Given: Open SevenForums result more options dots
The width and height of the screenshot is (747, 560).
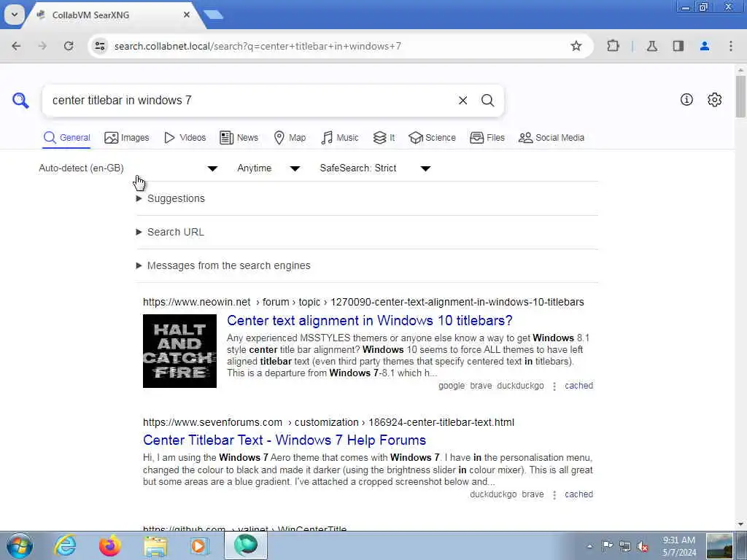Looking at the screenshot, I should point(554,495).
